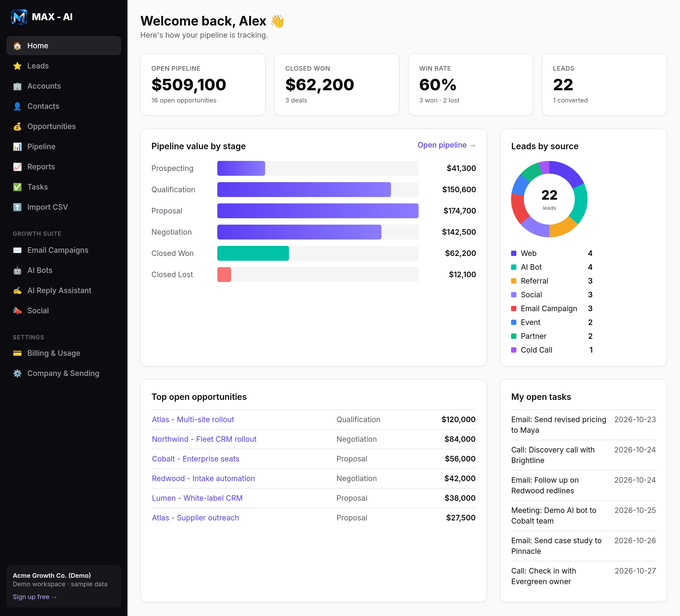Click the Leads star icon

point(17,66)
